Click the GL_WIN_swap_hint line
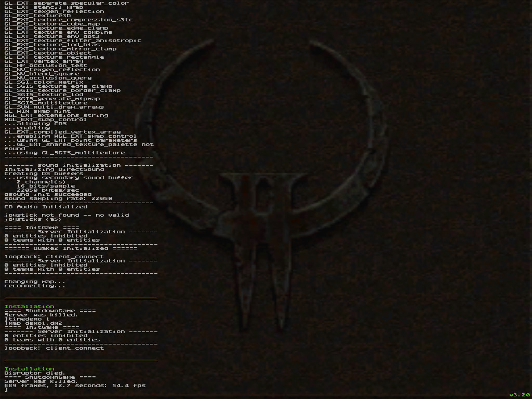Image resolution: width=532 pixels, height=399 pixels. [37, 111]
